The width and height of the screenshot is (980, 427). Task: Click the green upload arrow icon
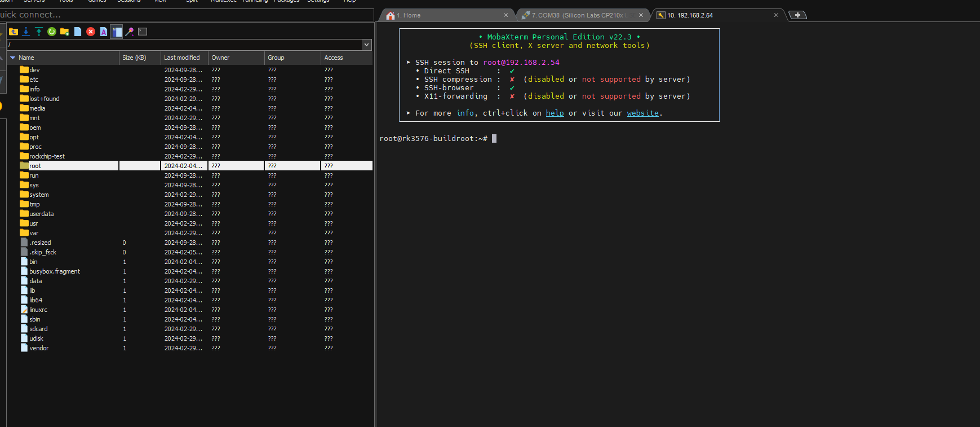(39, 32)
